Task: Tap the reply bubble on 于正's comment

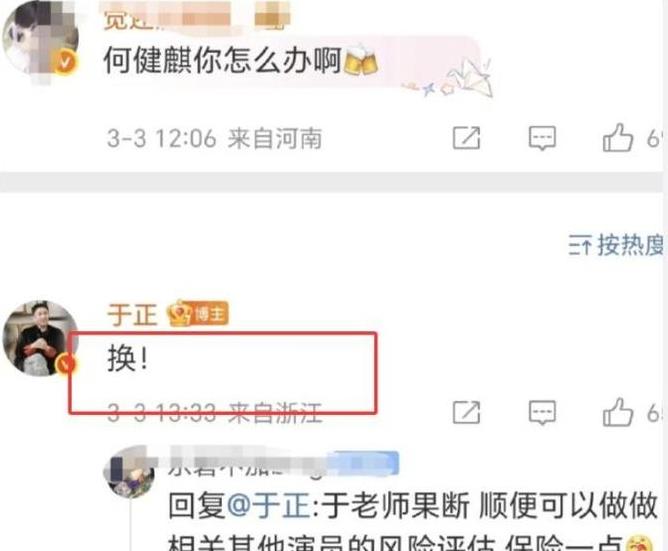Action: [x=542, y=413]
